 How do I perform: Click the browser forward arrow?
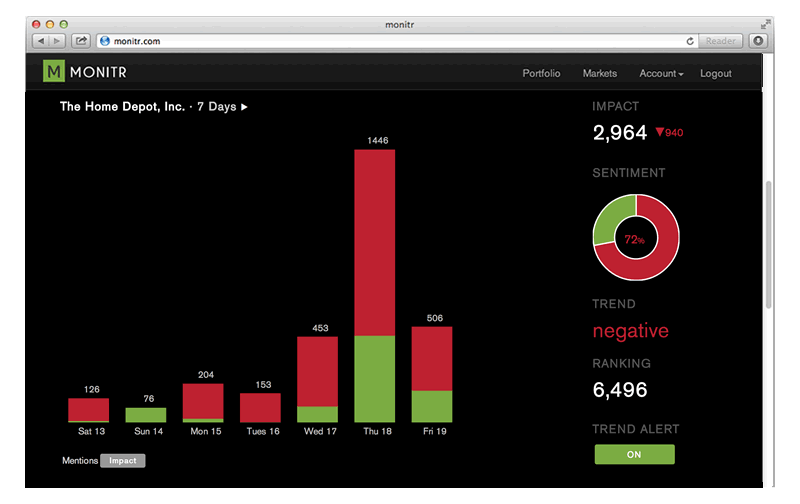click(x=58, y=41)
